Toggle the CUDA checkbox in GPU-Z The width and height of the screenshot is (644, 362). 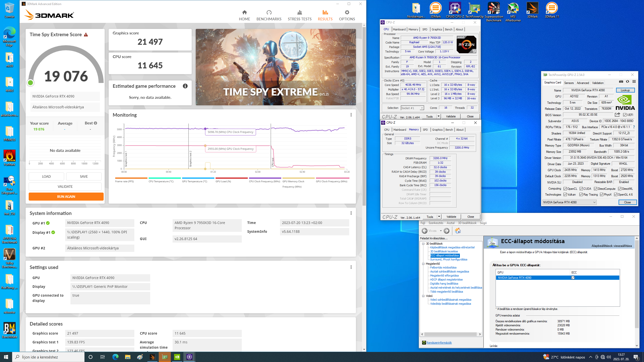pyautogui.click(x=581, y=189)
